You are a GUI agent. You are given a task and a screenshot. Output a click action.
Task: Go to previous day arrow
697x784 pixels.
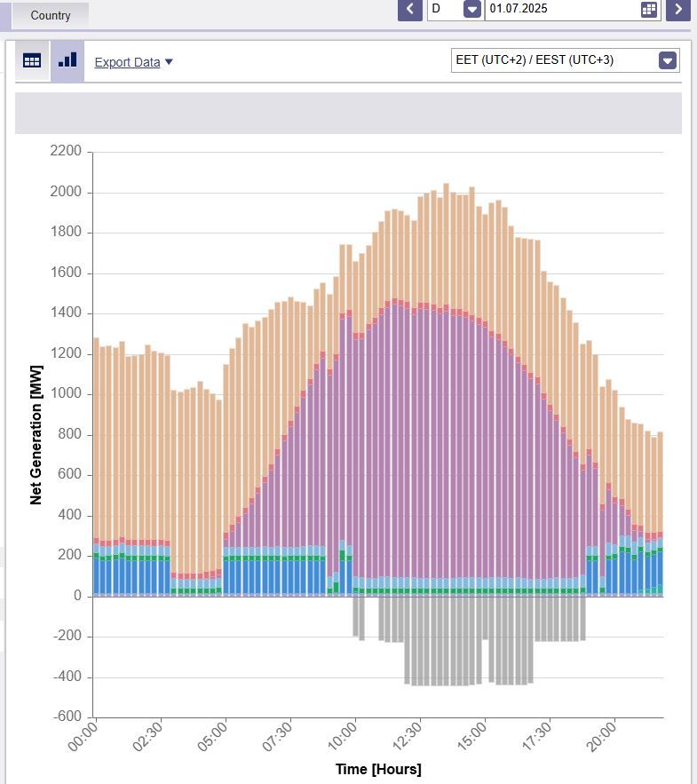[409, 9]
